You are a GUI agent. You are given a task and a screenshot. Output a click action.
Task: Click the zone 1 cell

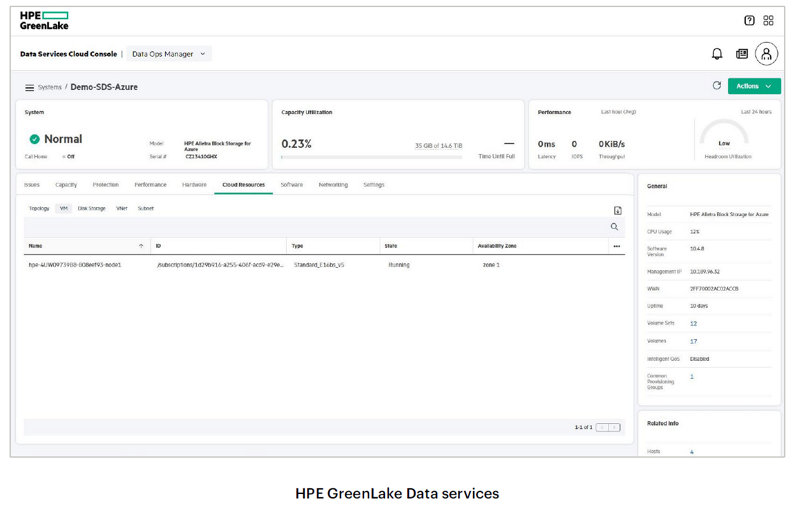[x=491, y=265]
